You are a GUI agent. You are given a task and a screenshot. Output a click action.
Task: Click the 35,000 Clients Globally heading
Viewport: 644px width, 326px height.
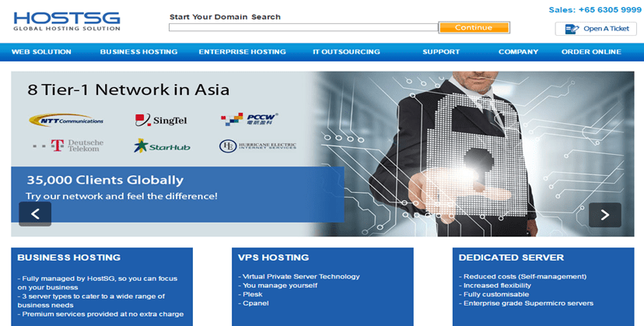pyautogui.click(x=105, y=180)
